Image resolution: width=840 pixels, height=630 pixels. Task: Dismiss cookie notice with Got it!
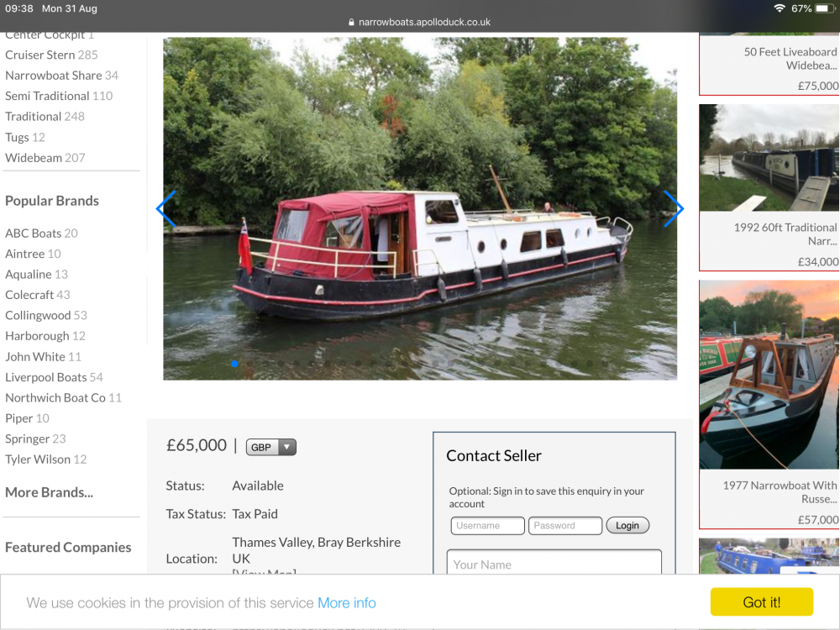761,601
